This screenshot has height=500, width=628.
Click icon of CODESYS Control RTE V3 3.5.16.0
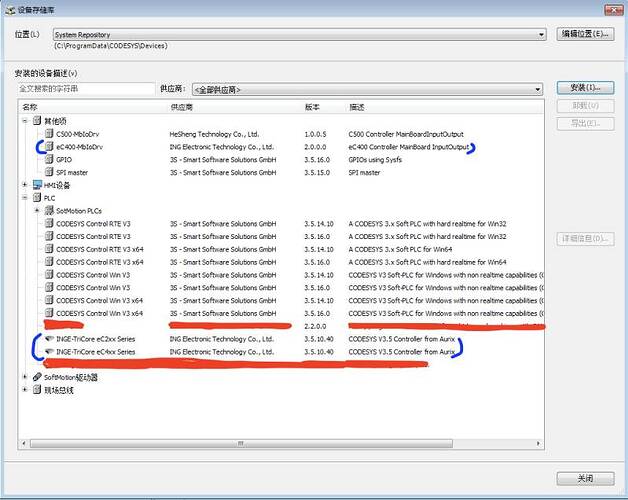click(x=49, y=236)
